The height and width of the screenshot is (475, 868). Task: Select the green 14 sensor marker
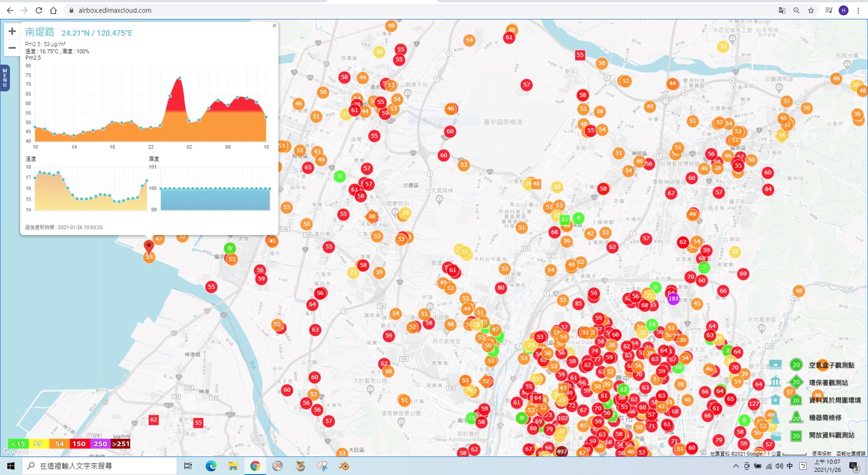(652, 324)
